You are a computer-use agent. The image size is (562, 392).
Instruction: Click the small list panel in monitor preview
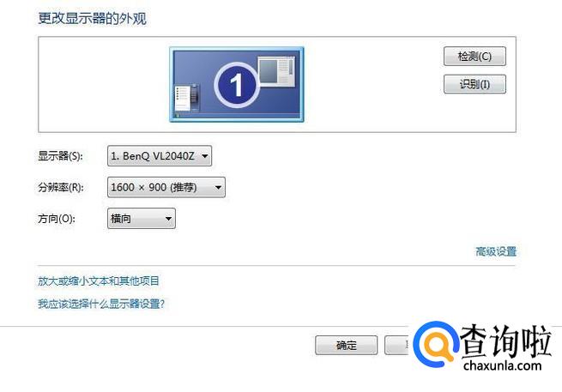coord(186,98)
